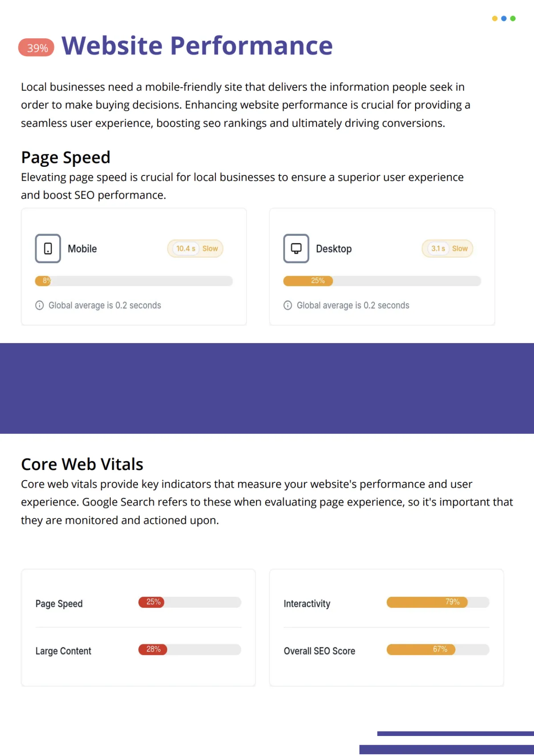Screen dimensions: 534x756
Task: Click the Overall SEO Score 67% bar
Action: click(438, 650)
